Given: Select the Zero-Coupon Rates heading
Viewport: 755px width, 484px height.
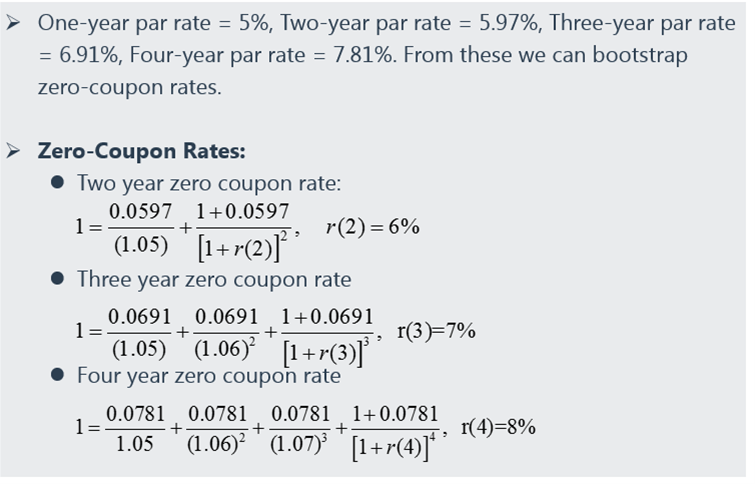Looking at the screenshot, I should click(x=142, y=151).
